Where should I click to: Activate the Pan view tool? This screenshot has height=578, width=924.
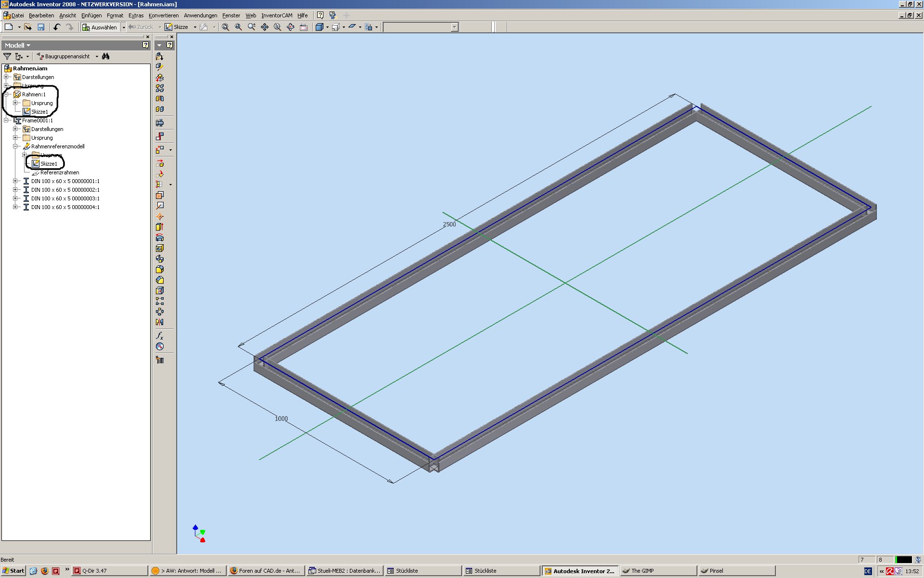(x=265, y=27)
